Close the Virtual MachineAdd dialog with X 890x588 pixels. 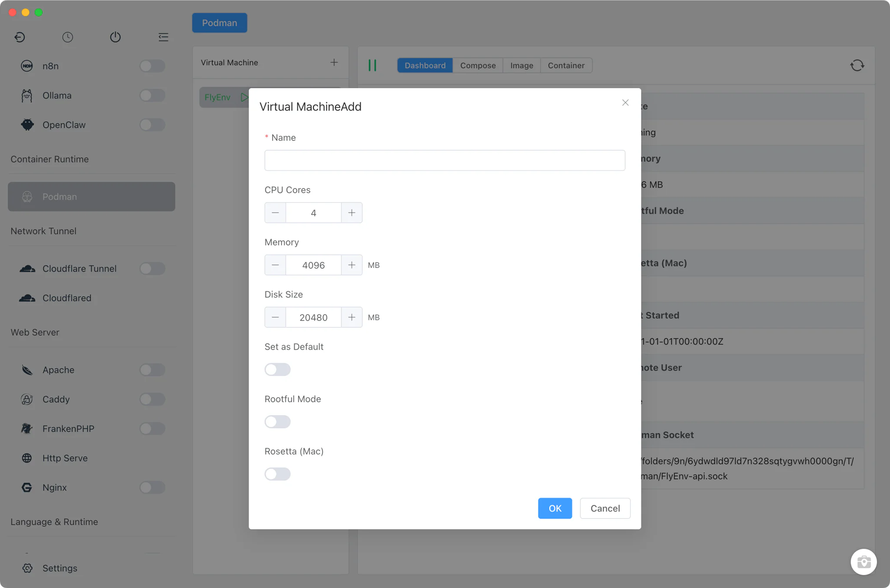coord(625,102)
